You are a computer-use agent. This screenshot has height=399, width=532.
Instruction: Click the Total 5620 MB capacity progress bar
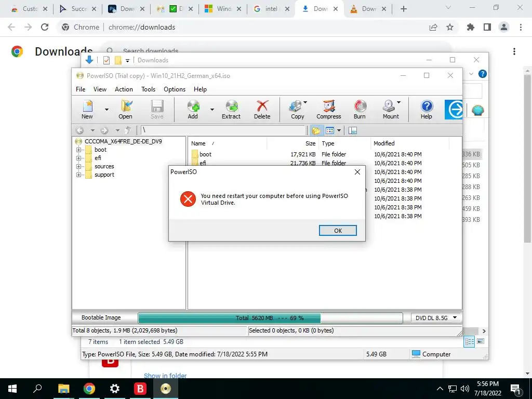(x=270, y=318)
